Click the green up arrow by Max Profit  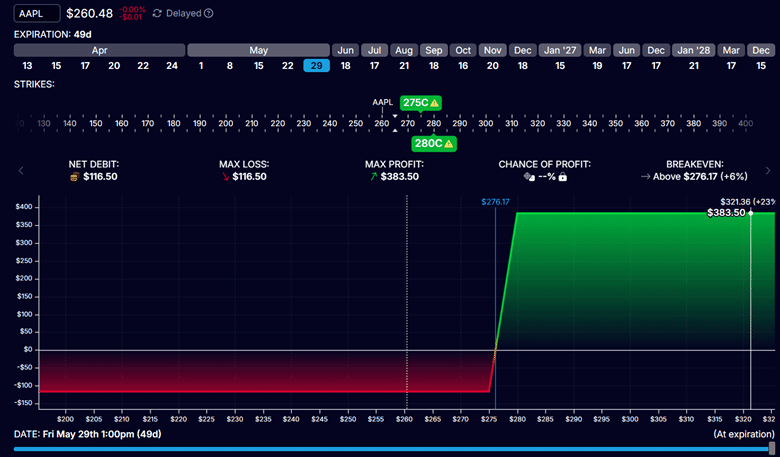(x=374, y=177)
